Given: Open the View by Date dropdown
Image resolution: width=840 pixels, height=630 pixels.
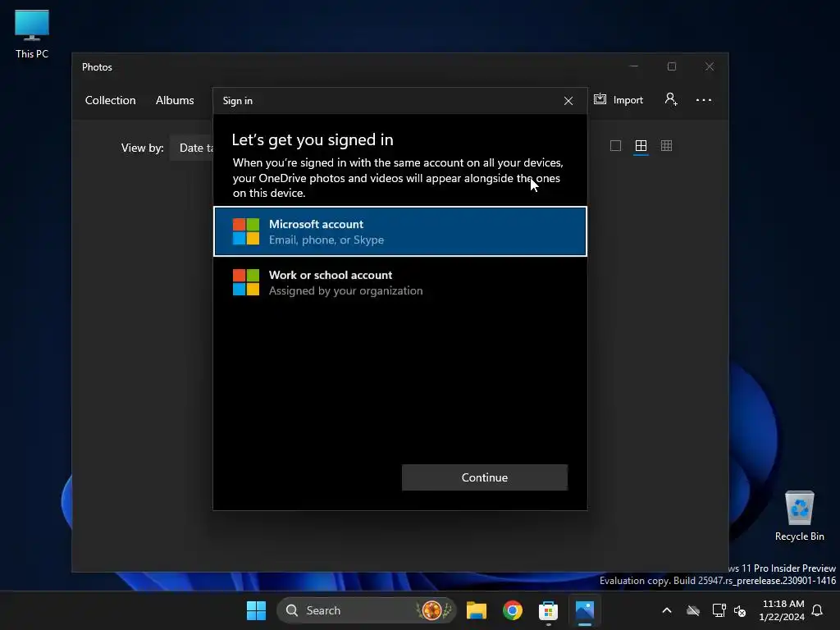Looking at the screenshot, I should tap(192, 148).
